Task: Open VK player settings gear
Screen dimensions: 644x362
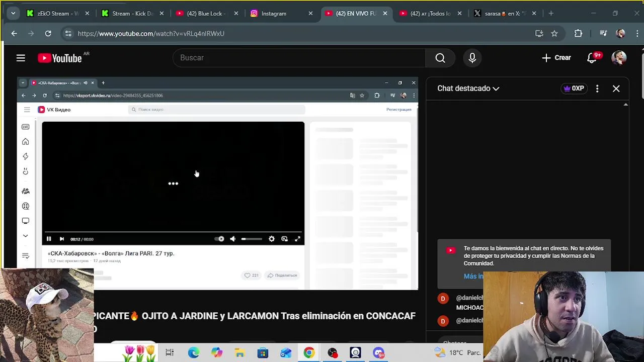Action: (272, 239)
